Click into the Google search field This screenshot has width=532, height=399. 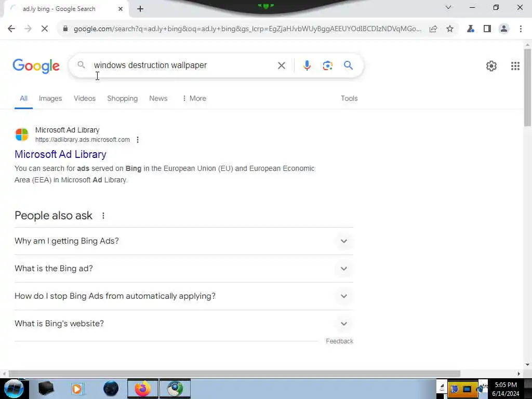pyautogui.click(x=183, y=65)
